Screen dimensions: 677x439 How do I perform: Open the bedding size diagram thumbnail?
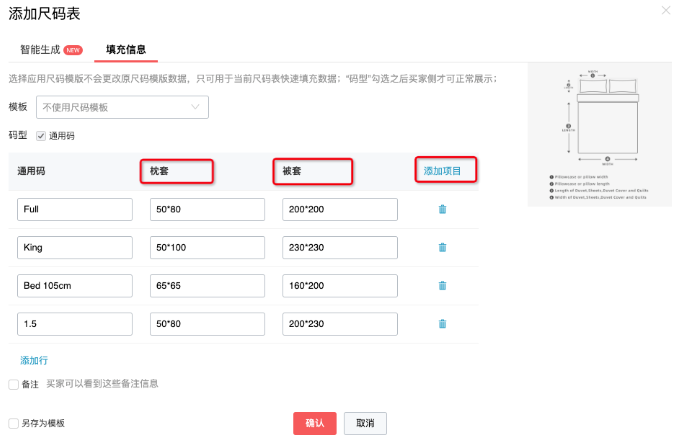[x=599, y=136]
